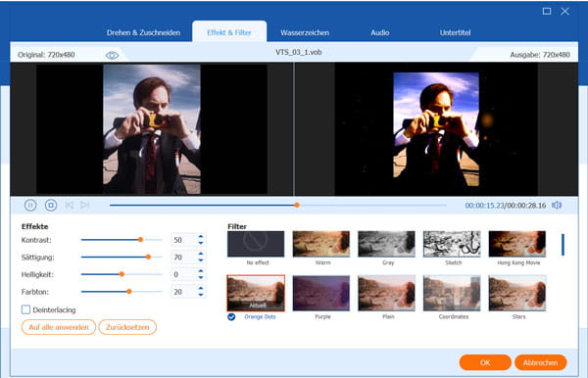Viewport: 588px width, 378px height.
Task: Apply the Warm filter
Action: (x=321, y=244)
